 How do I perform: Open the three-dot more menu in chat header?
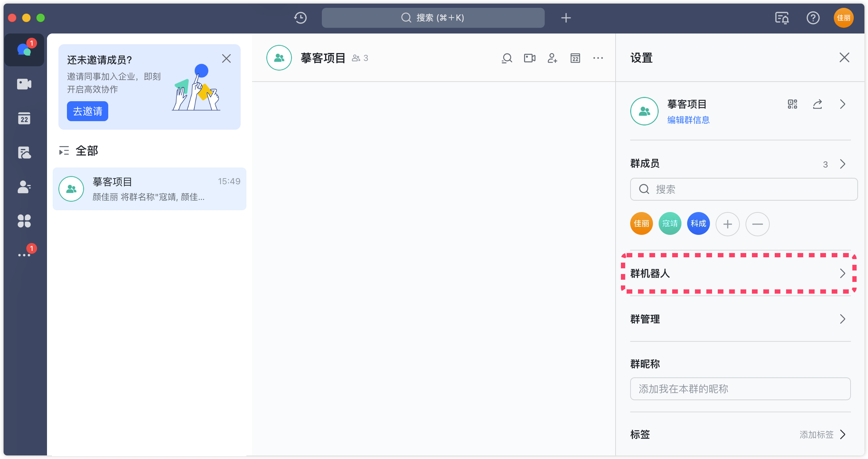coord(598,58)
